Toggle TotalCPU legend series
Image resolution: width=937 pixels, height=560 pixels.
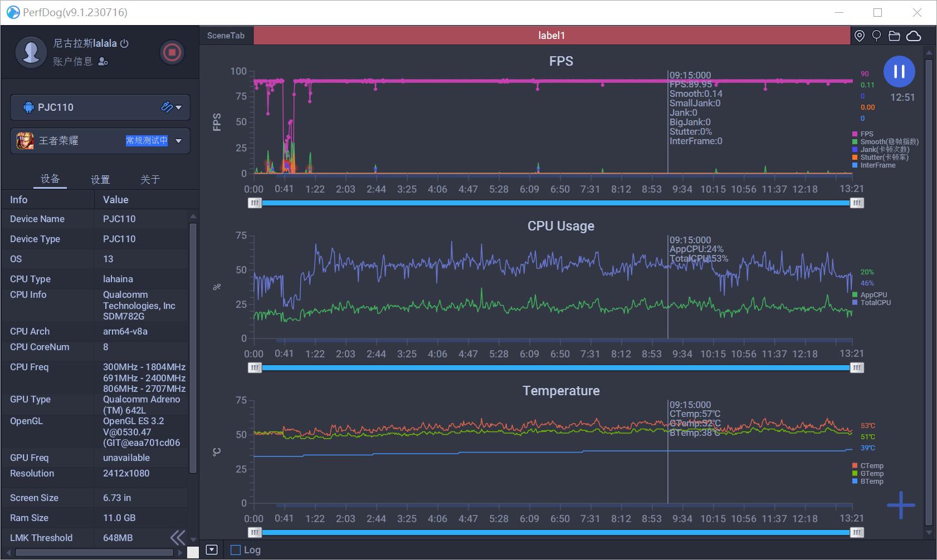point(872,302)
